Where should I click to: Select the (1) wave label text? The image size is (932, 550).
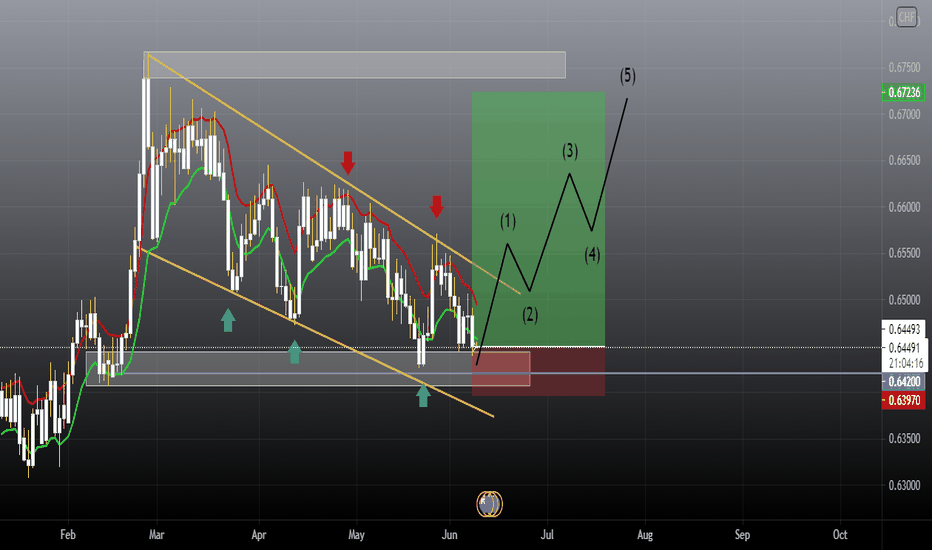tap(508, 221)
